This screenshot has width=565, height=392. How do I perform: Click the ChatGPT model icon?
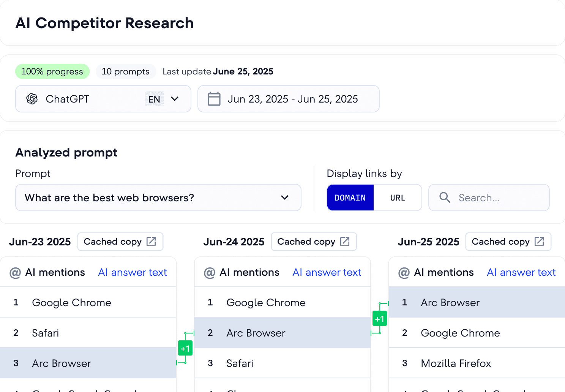tap(33, 99)
